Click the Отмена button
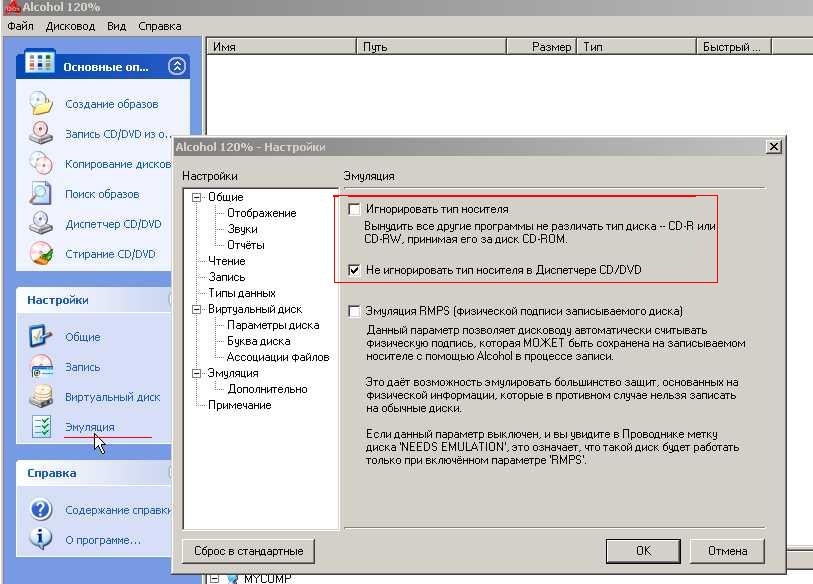 click(x=727, y=551)
